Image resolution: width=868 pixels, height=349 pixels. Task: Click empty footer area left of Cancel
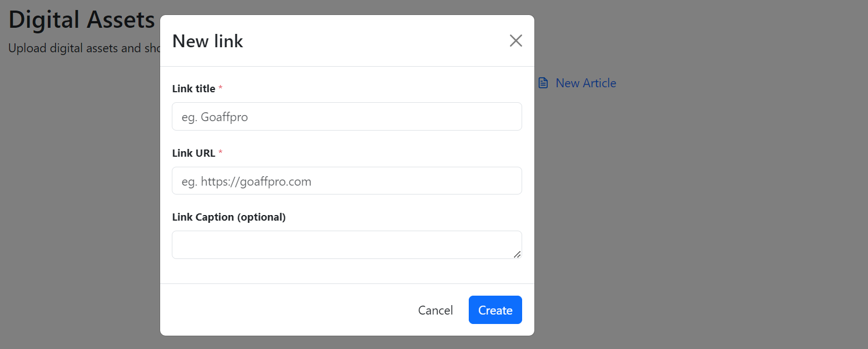[278, 310]
